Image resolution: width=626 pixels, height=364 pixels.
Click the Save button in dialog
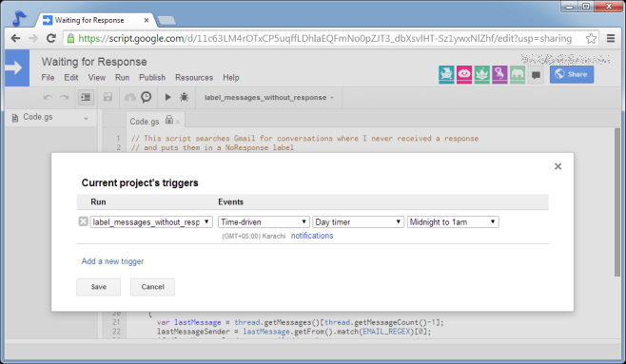pos(99,287)
